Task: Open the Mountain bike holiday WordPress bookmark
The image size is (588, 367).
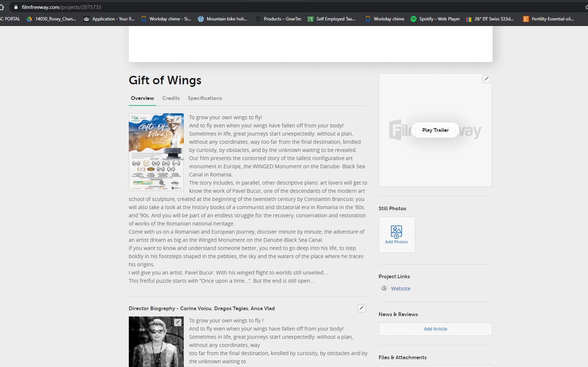Action: (x=222, y=19)
